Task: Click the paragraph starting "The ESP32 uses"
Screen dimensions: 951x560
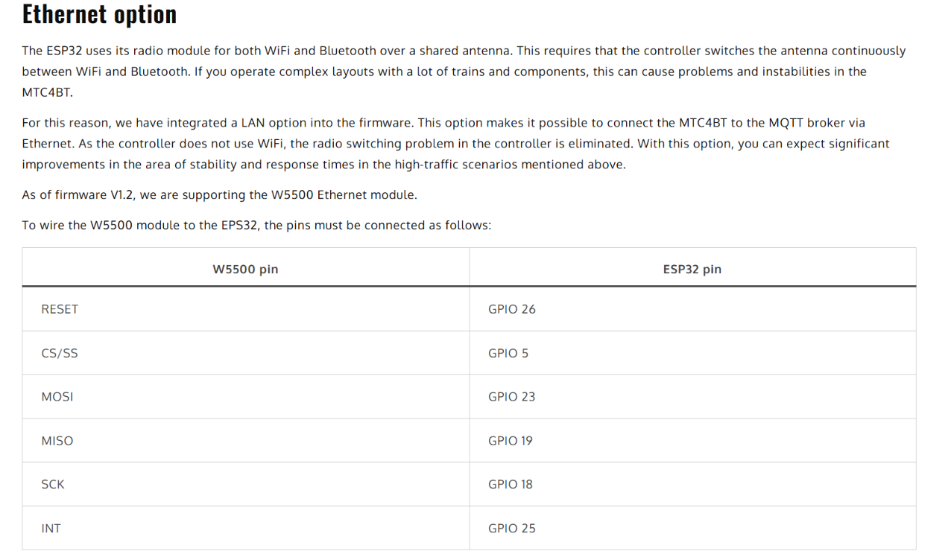Action: point(464,72)
